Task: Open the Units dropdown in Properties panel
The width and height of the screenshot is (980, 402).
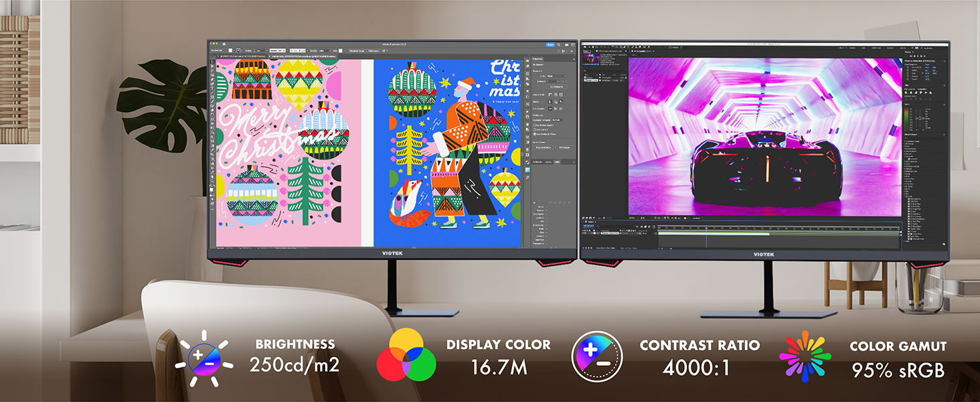Action: point(556,76)
